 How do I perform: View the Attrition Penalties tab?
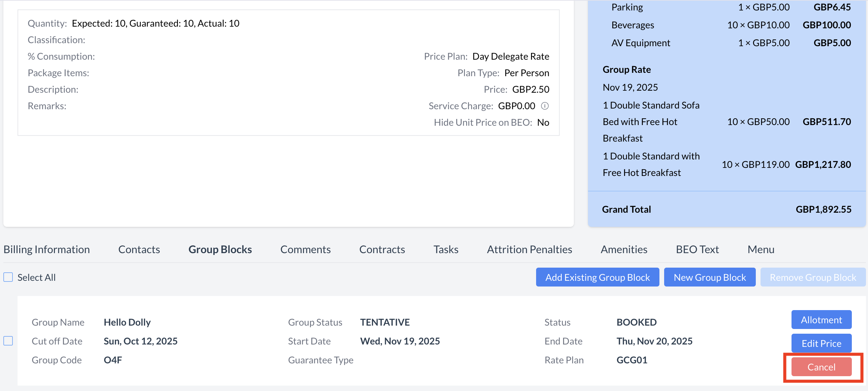tap(529, 249)
